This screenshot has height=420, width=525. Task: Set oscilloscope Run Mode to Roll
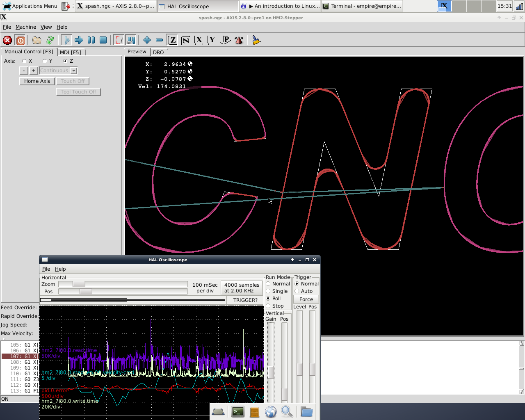[x=268, y=299]
